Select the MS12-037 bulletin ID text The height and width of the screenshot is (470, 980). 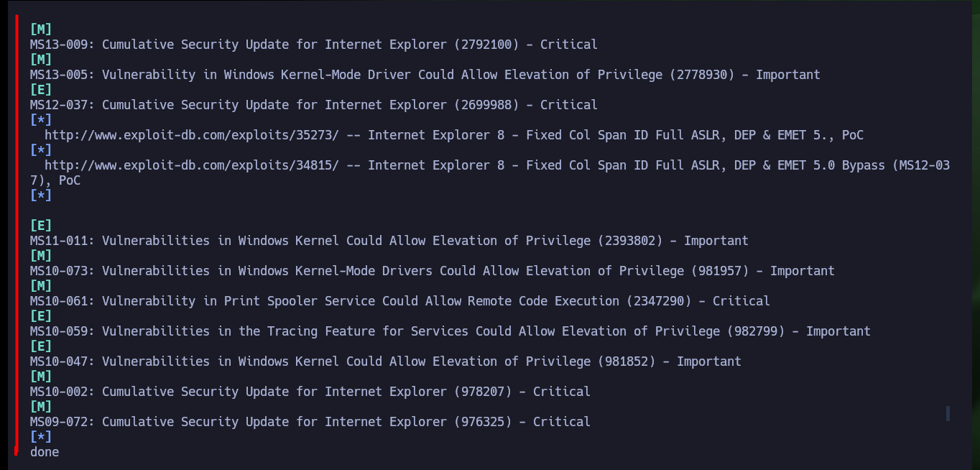click(x=62, y=105)
